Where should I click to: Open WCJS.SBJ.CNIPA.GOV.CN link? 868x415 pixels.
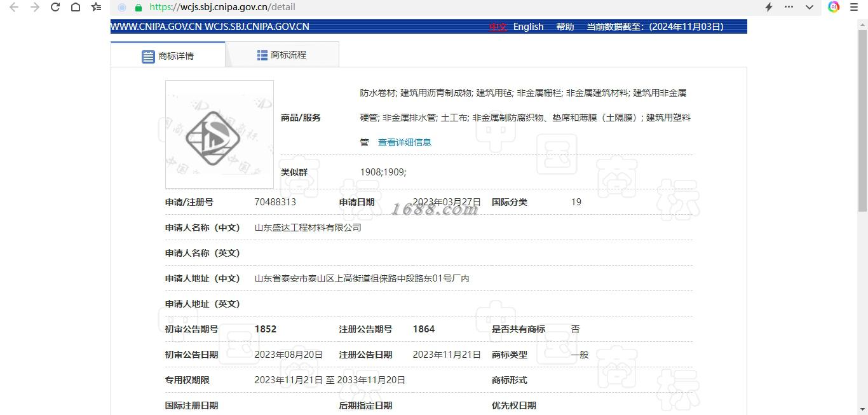pos(257,27)
